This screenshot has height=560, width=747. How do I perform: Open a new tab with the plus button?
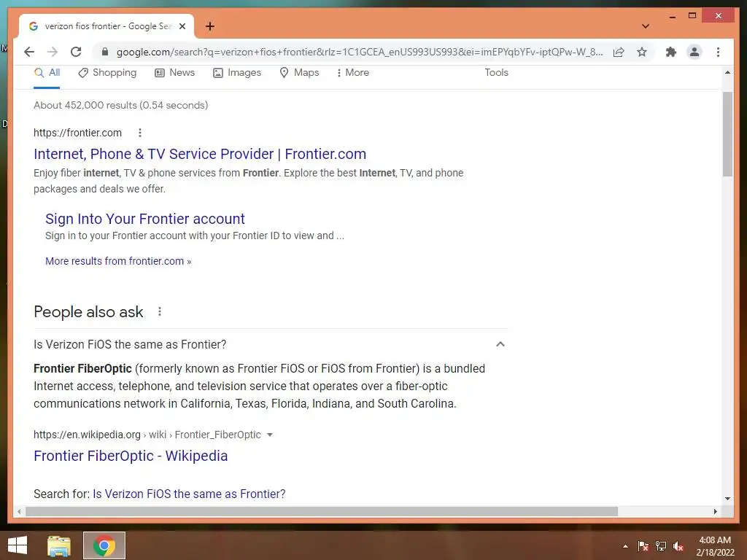209,26
